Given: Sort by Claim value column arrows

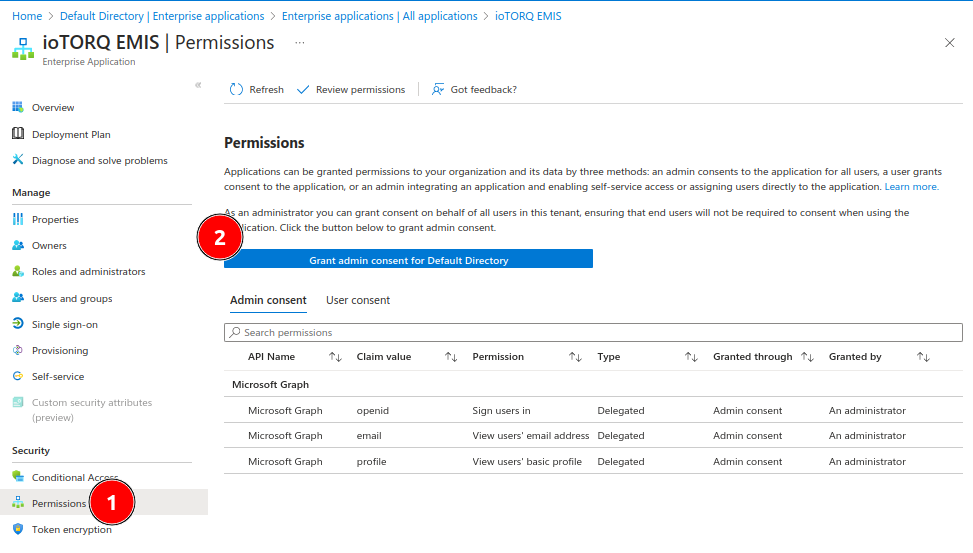Looking at the screenshot, I should pos(451,357).
